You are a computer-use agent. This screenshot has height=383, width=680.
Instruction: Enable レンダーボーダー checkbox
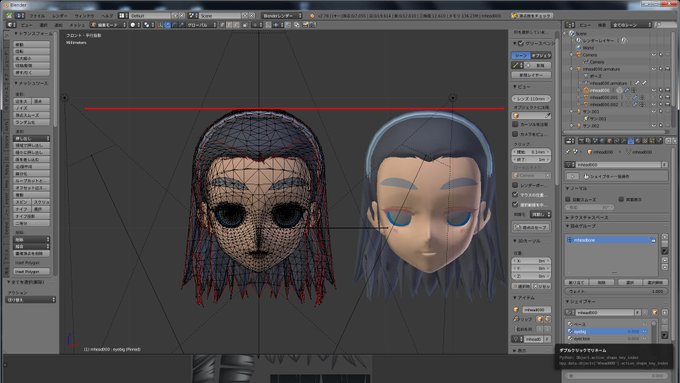coord(515,185)
